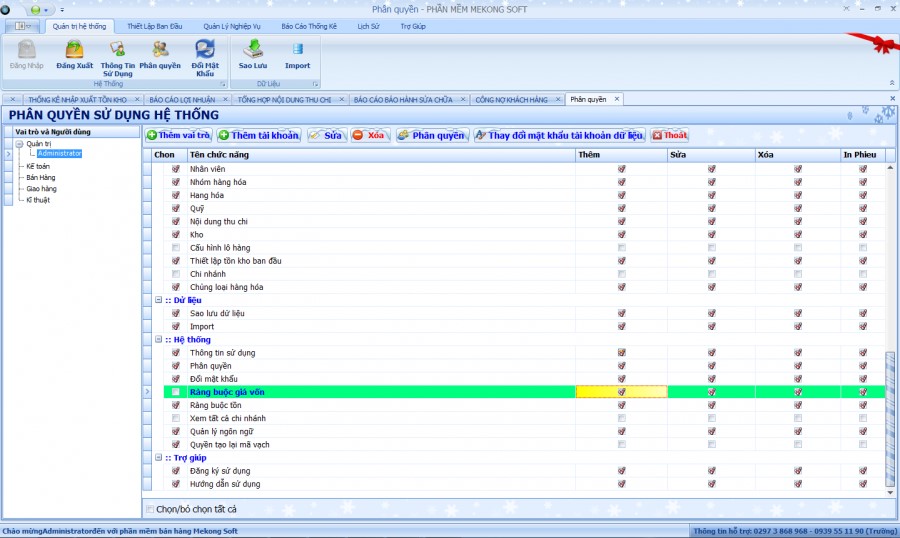Click Thêm vai trò button
Image resolution: width=900 pixels, height=538 pixels.
tap(178, 136)
